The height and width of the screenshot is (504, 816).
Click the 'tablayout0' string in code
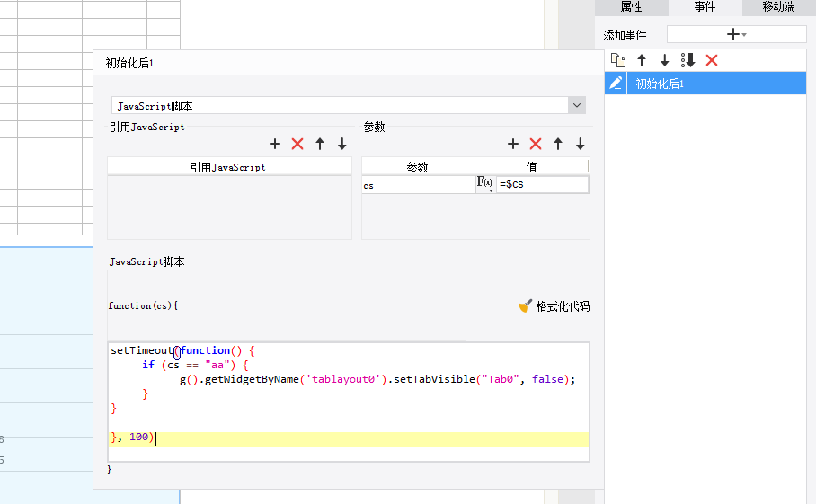click(x=343, y=379)
